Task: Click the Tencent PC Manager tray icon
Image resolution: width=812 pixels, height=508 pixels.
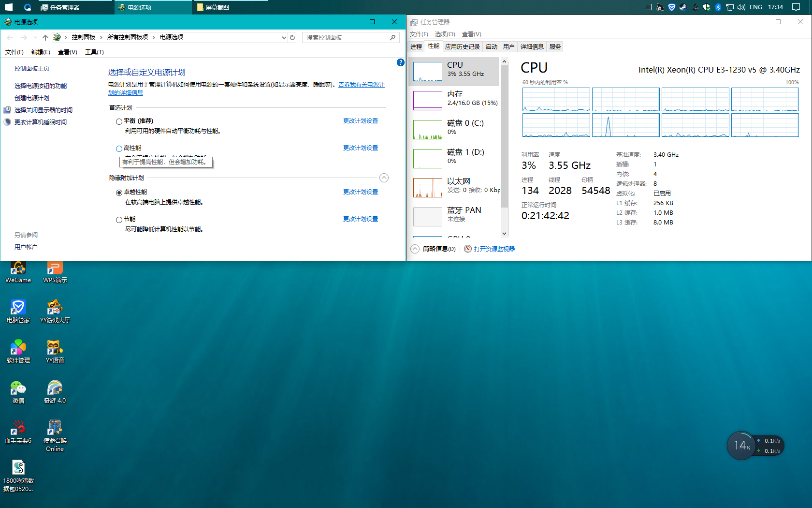Action: point(671,7)
